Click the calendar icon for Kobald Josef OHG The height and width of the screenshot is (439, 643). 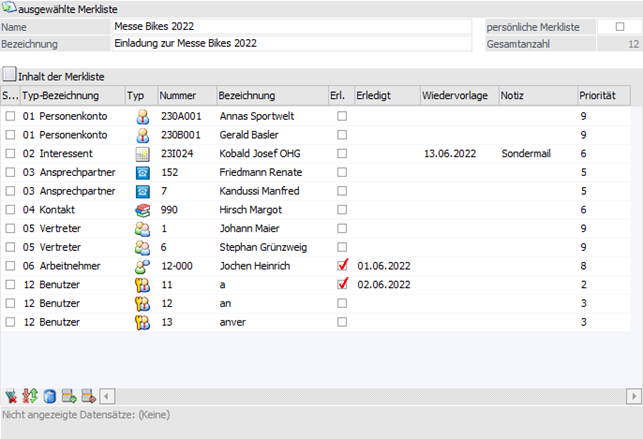click(142, 154)
